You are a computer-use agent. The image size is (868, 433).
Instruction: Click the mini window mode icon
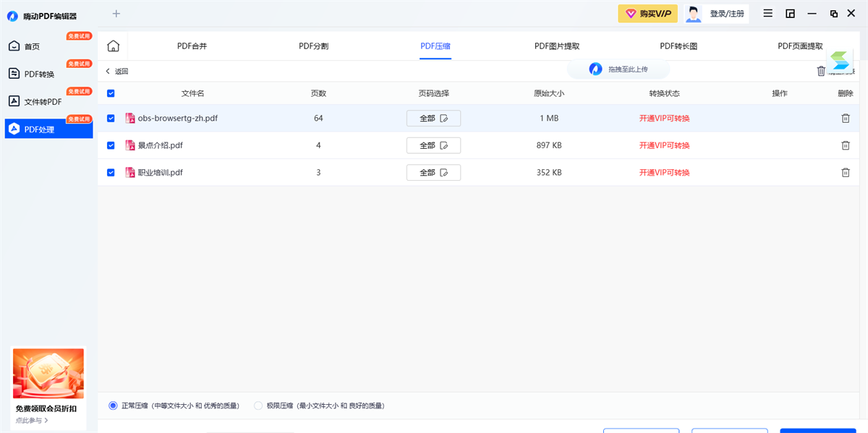pyautogui.click(x=791, y=14)
